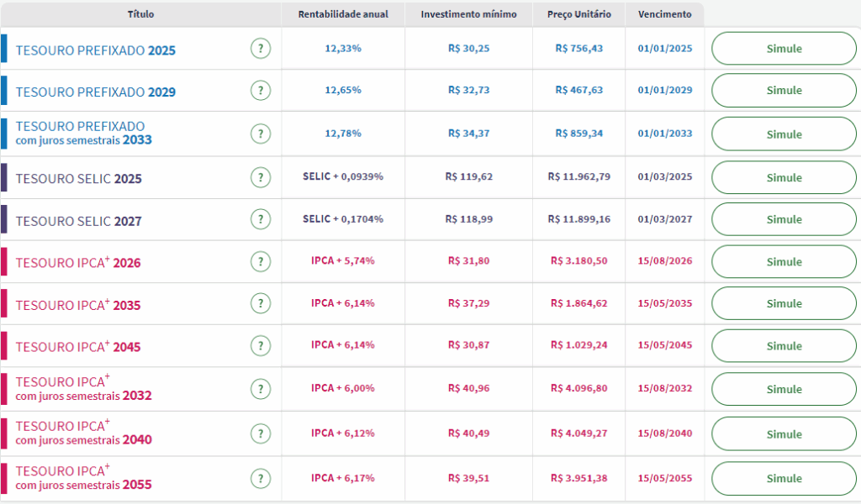The width and height of the screenshot is (861, 504).
Task: Click the Preço Unitário column header
Action: pos(578,14)
